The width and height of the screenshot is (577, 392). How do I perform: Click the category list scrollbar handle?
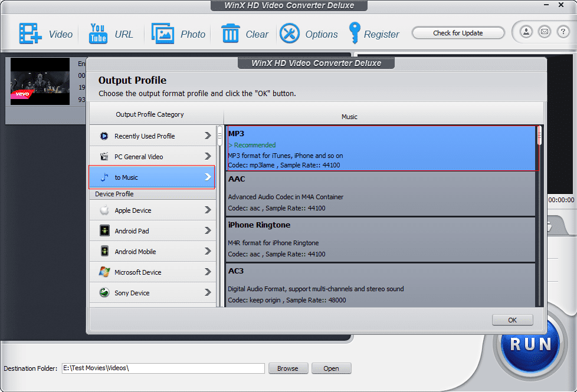click(219, 136)
